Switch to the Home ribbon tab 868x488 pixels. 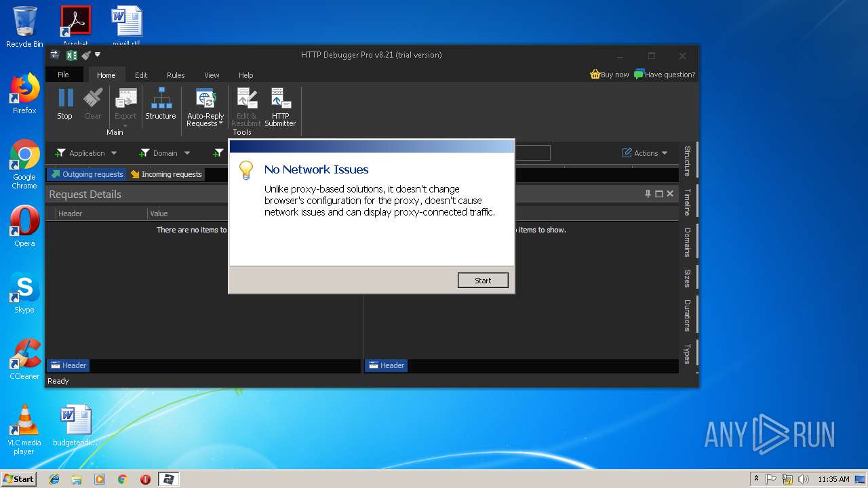(106, 75)
